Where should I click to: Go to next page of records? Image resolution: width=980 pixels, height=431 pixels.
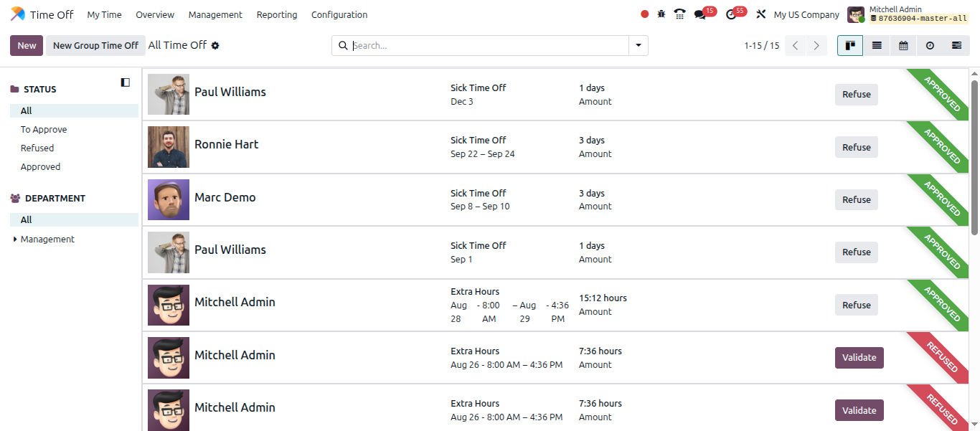point(816,45)
